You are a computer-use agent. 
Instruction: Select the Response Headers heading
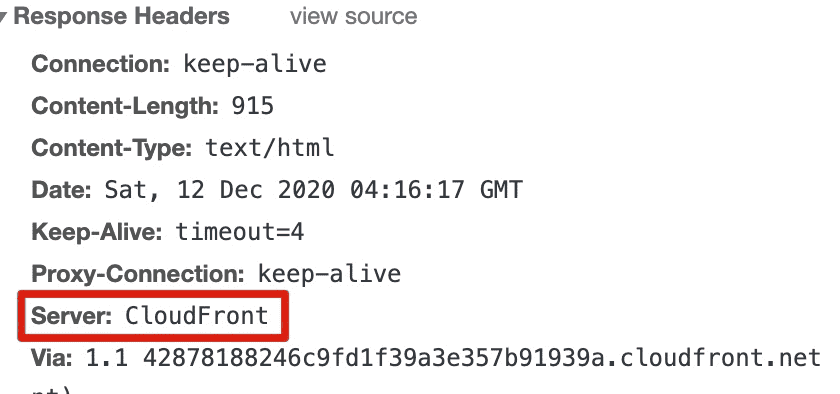tap(122, 17)
